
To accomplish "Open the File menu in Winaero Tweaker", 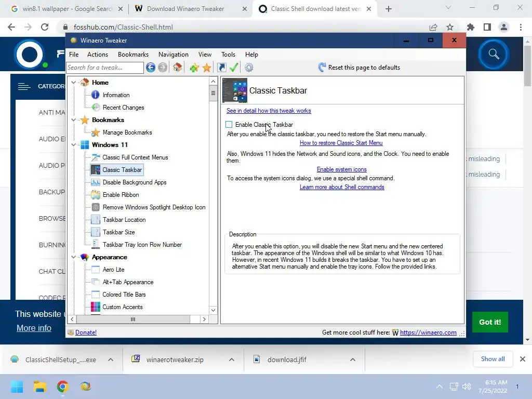I will [x=74, y=54].
